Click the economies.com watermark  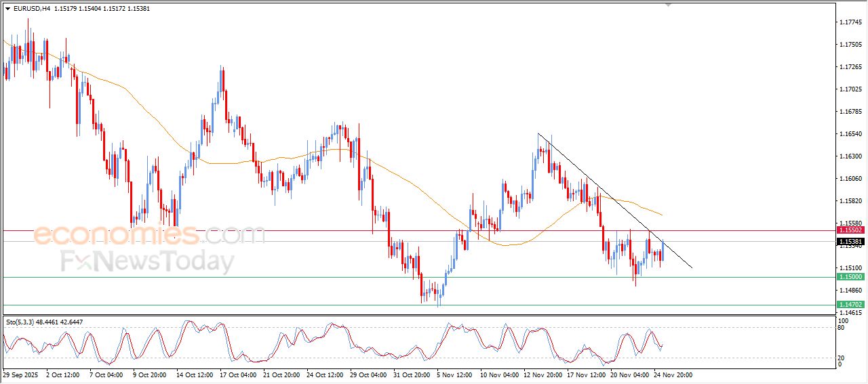pos(149,236)
